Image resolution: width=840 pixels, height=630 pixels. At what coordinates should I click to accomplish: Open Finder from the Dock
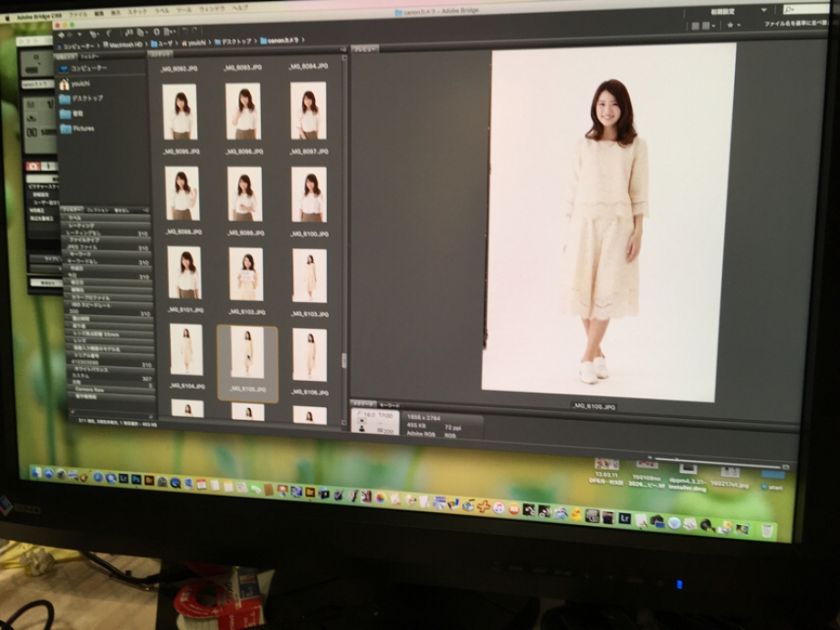click(37, 473)
